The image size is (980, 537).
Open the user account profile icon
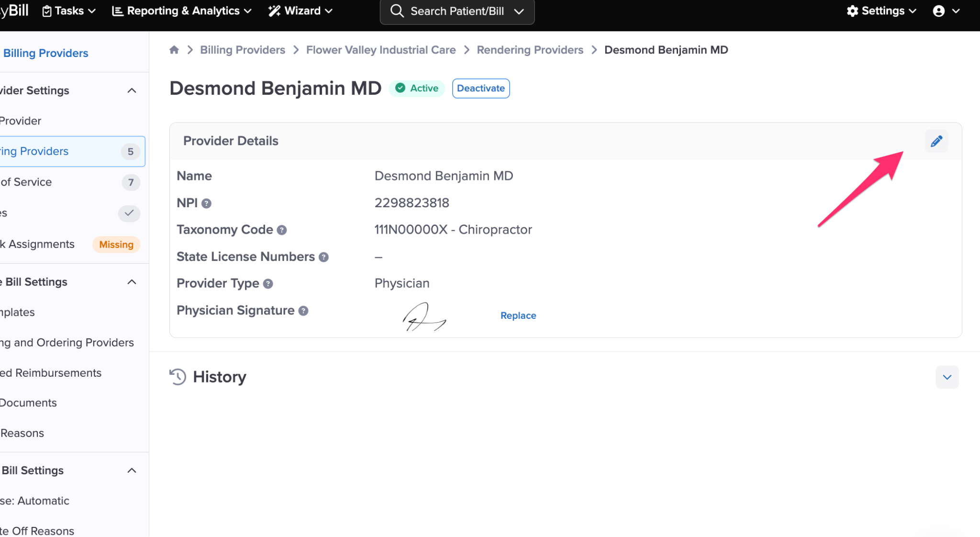[x=939, y=11]
